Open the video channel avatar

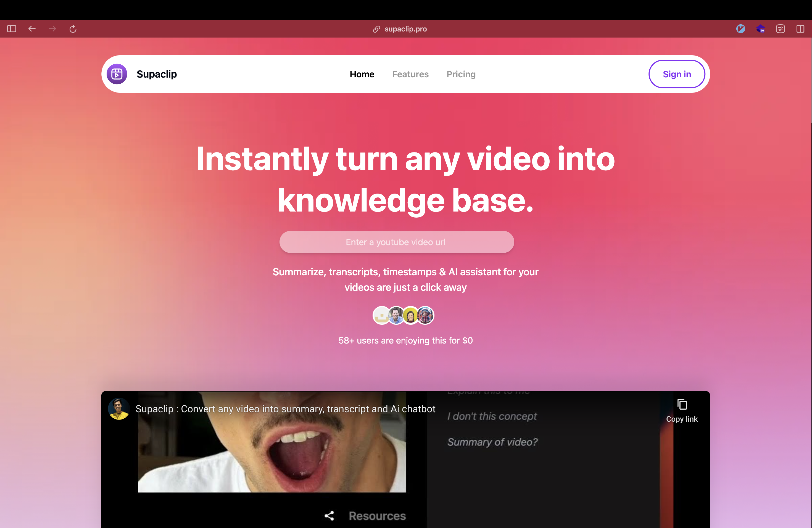[119, 409]
